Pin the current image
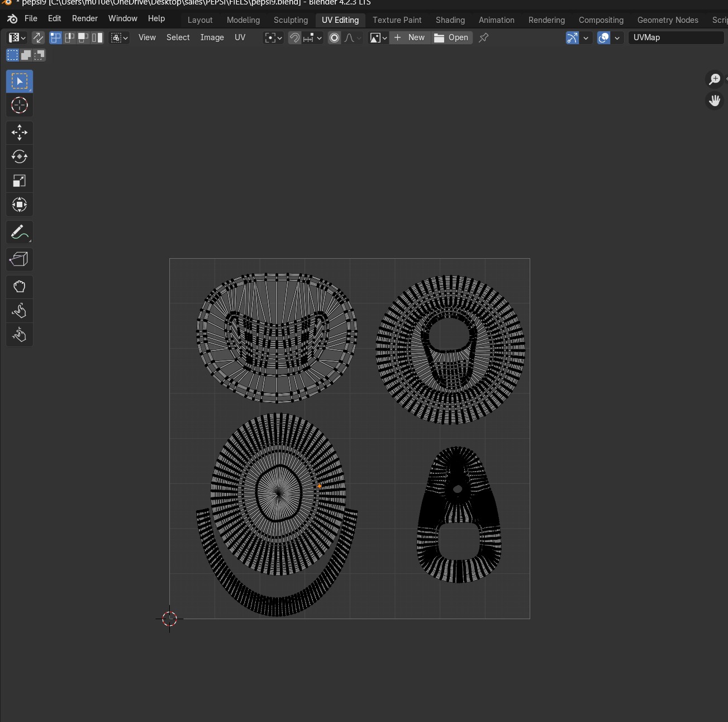Image resolution: width=728 pixels, height=722 pixels. [484, 37]
